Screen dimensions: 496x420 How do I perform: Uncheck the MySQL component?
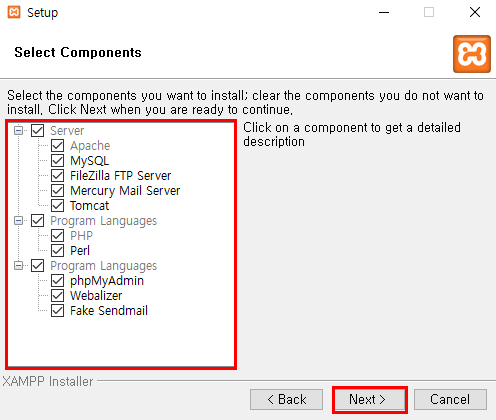coord(57,160)
